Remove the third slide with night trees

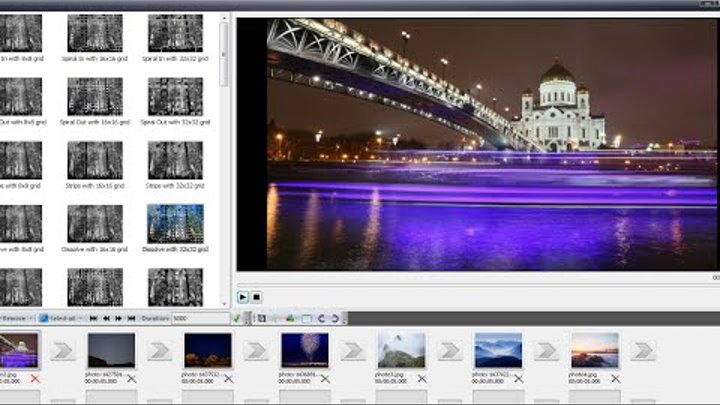click(228, 379)
